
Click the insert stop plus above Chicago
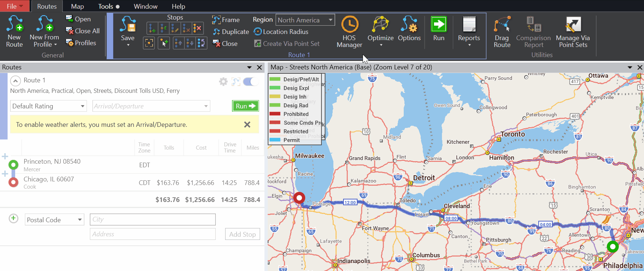5,174
